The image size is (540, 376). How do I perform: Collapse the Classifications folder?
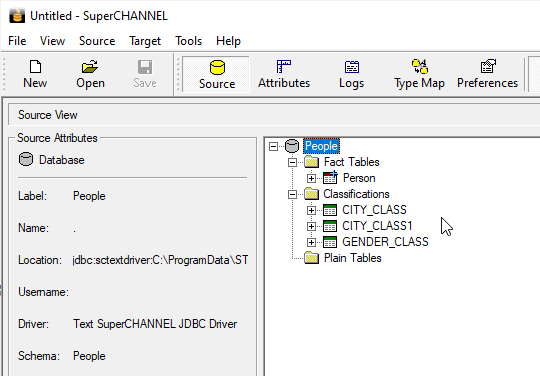[x=292, y=195]
